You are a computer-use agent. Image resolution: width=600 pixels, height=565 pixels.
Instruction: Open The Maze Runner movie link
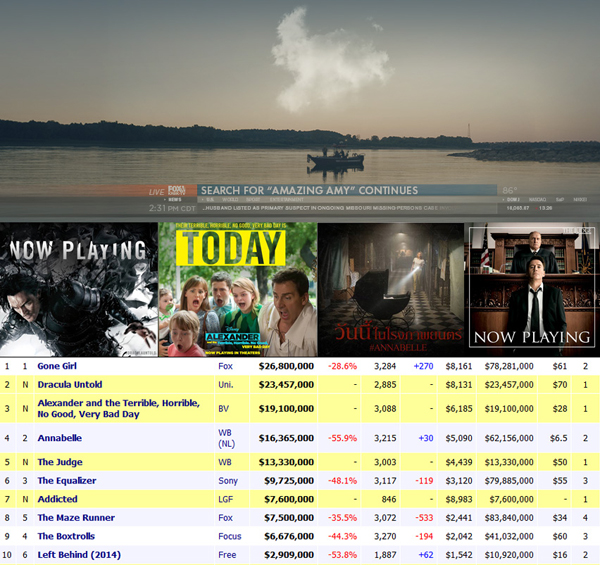tap(76, 518)
